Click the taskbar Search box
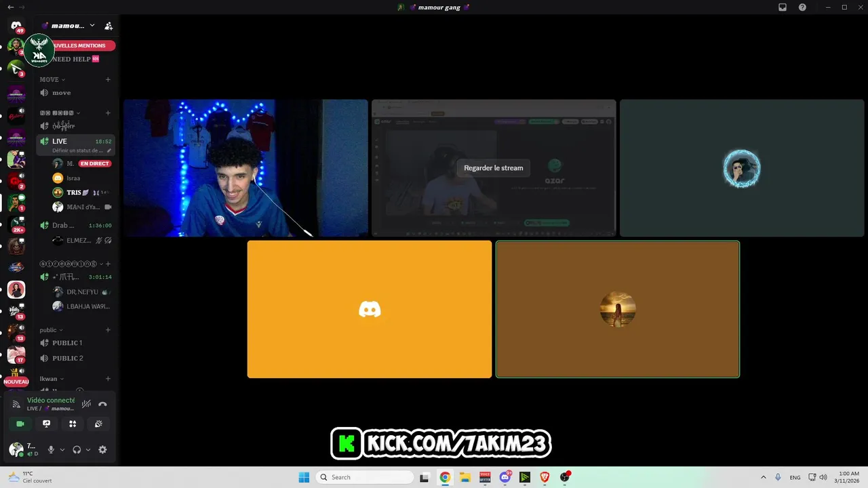The image size is (868, 488). pyautogui.click(x=366, y=477)
